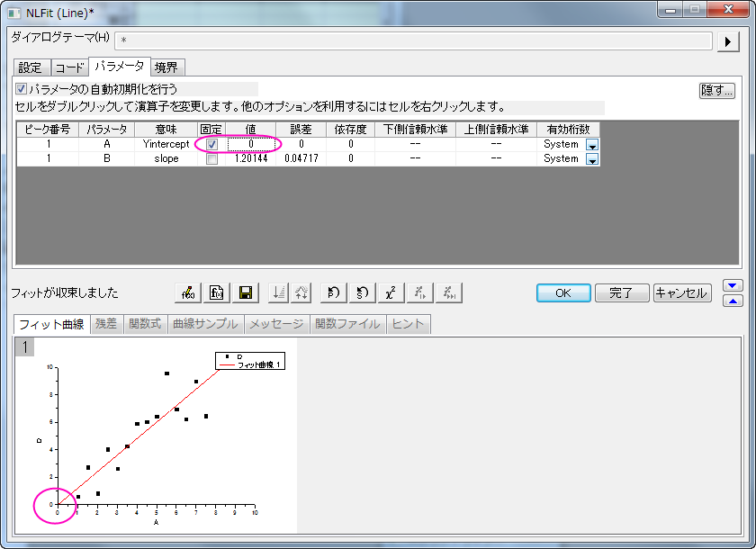This screenshot has height=549, width=756.
Task: Click the 隠す... button
Action: (717, 90)
